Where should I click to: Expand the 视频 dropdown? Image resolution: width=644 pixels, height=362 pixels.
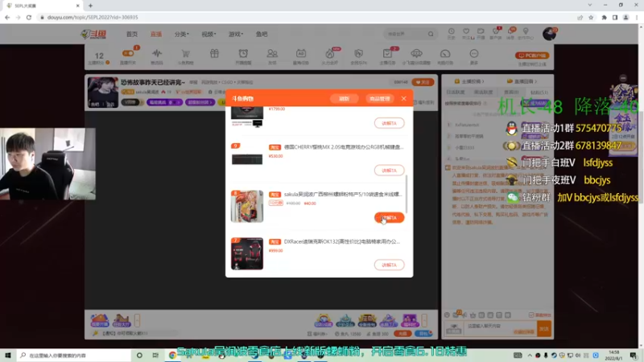tap(208, 34)
